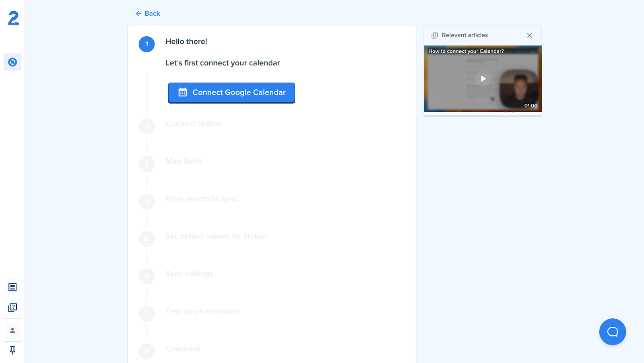The height and width of the screenshot is (363, 644).
Task: Open the sync automations sidebar icon
Action: 12,62
